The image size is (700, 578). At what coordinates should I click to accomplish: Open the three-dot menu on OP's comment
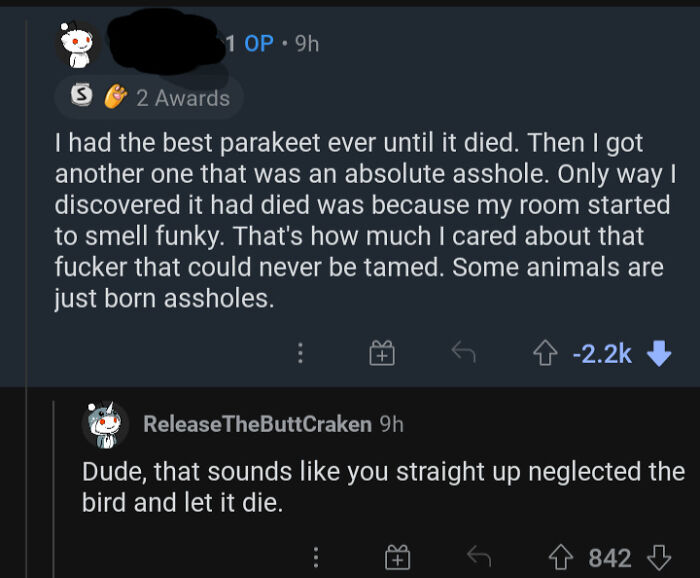pos(301,352)
